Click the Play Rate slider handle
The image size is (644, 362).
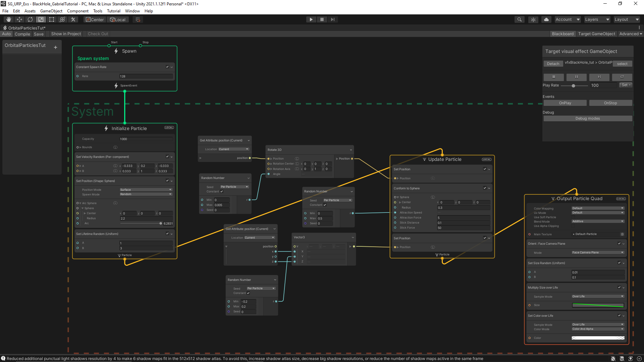574,86
